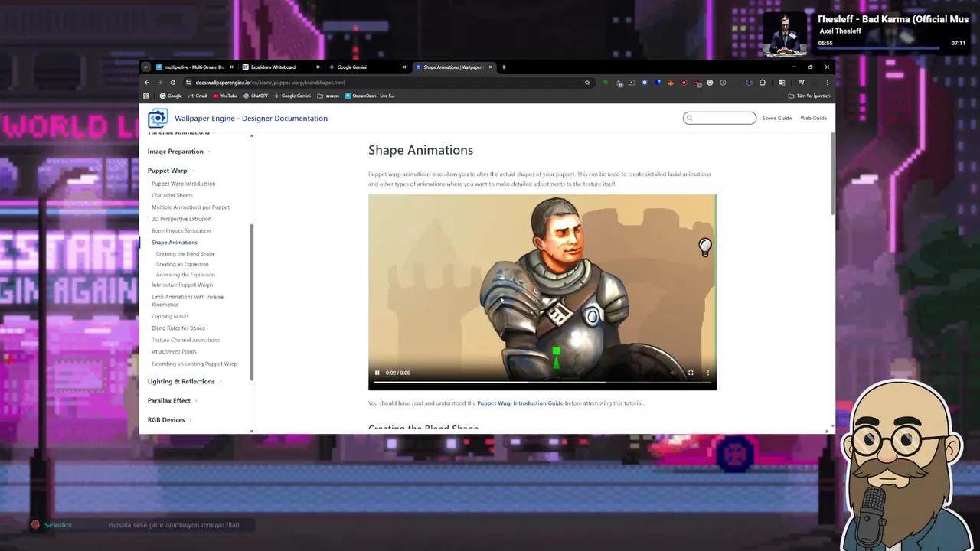Open the Google Gemini bookmark
This screenshot has height=551, width=980.
(292, 96)
